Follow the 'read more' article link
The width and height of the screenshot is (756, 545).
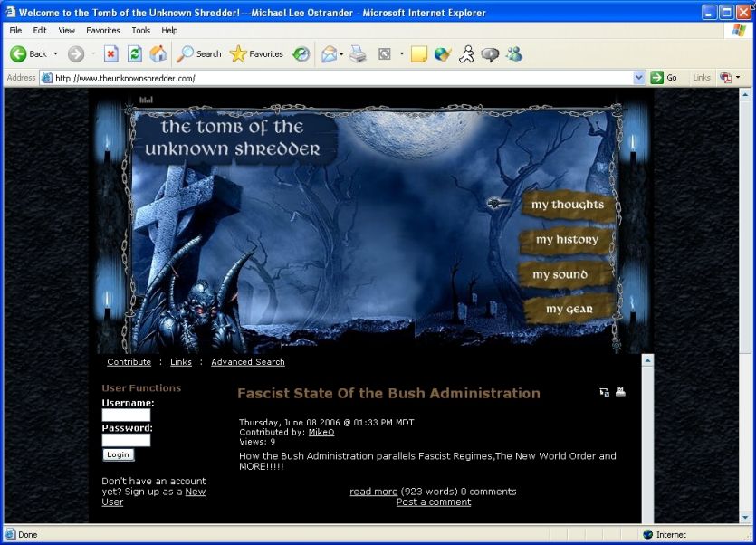tap(373, 492)
